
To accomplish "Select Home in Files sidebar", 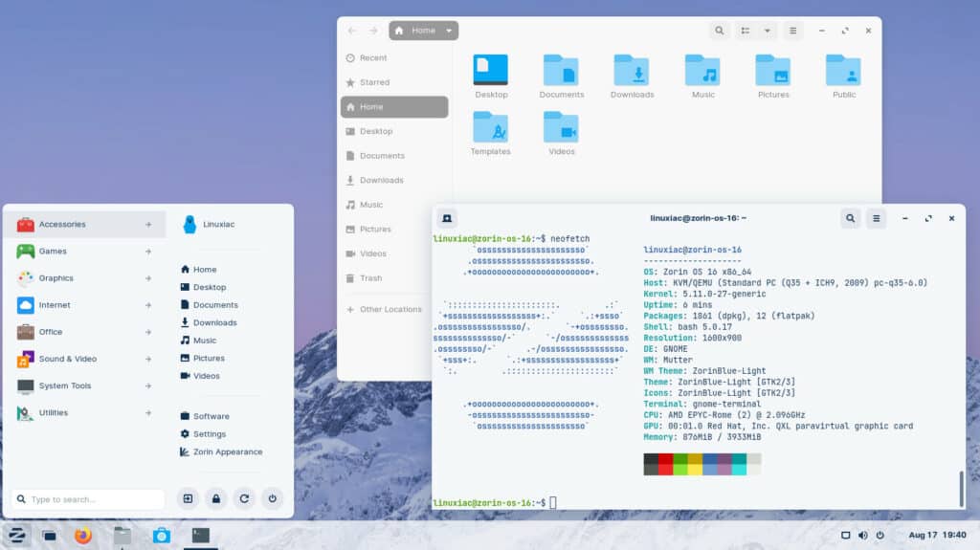I will (394, 107).
